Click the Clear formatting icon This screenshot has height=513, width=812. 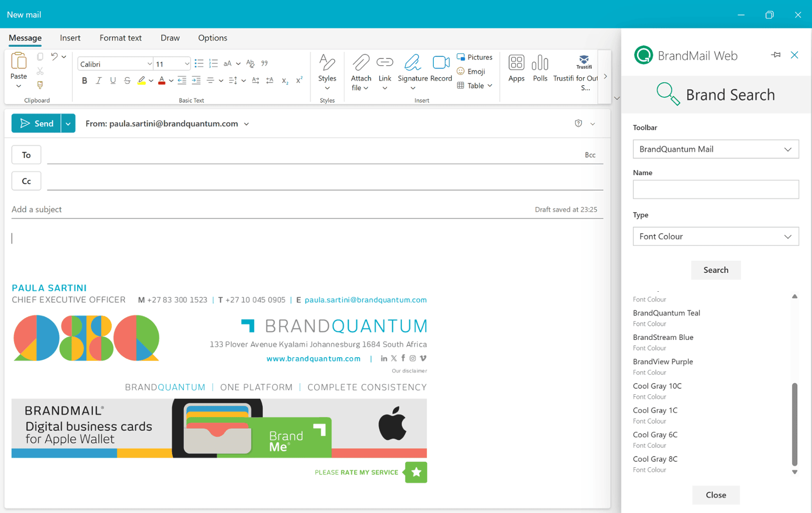(x=250, y=63)
